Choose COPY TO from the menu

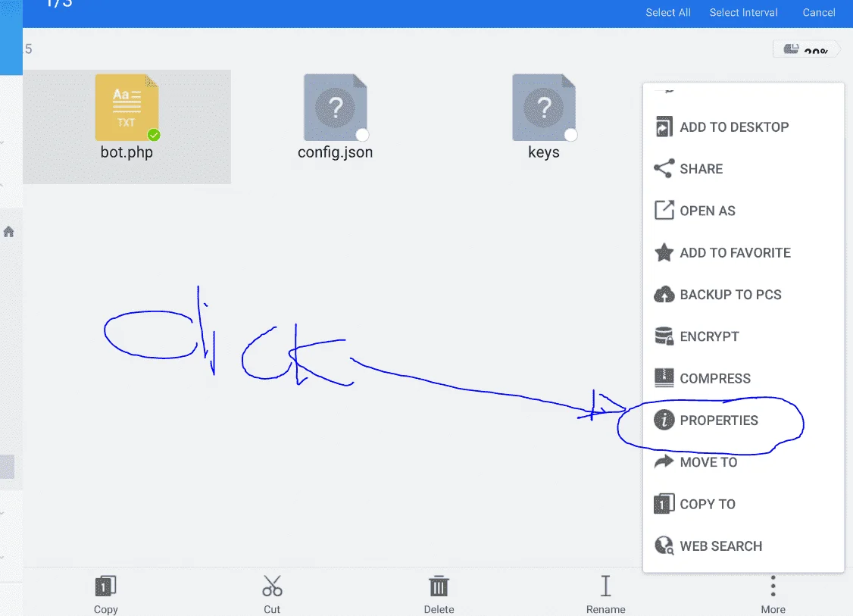tap(743, 504)
